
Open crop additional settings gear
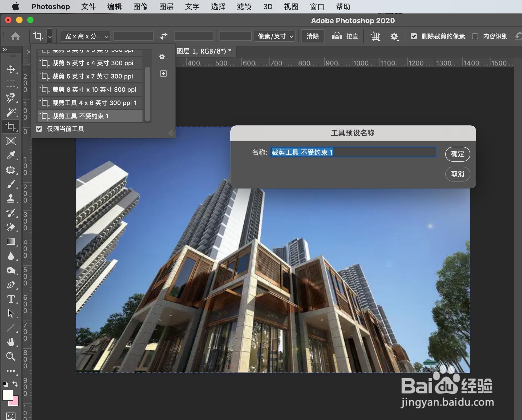[394, 36]
